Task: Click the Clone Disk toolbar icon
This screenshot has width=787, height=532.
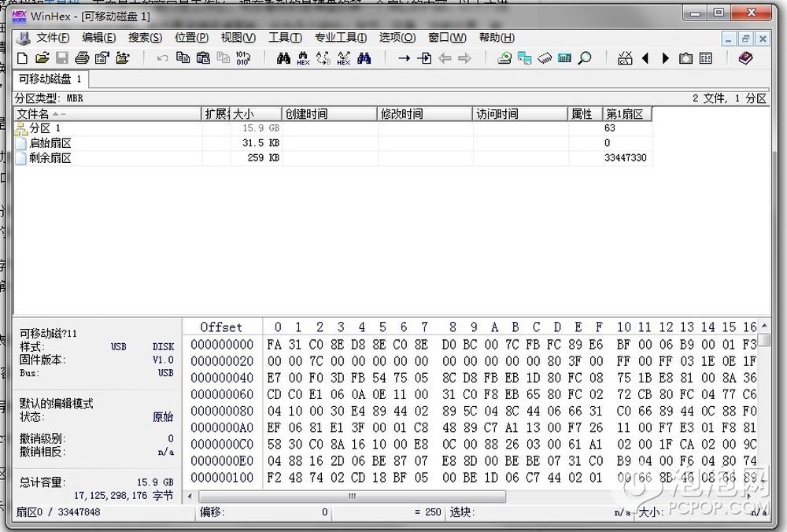Action: (x=524, y=58)
